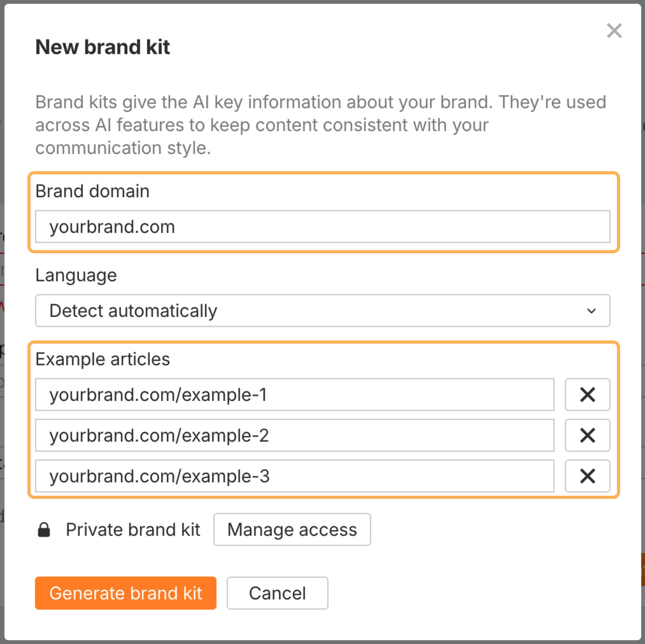The height and width of the screenshot is (644, 645).
Task: Cancel the brand kit creation
Action: tap(277, 593)
